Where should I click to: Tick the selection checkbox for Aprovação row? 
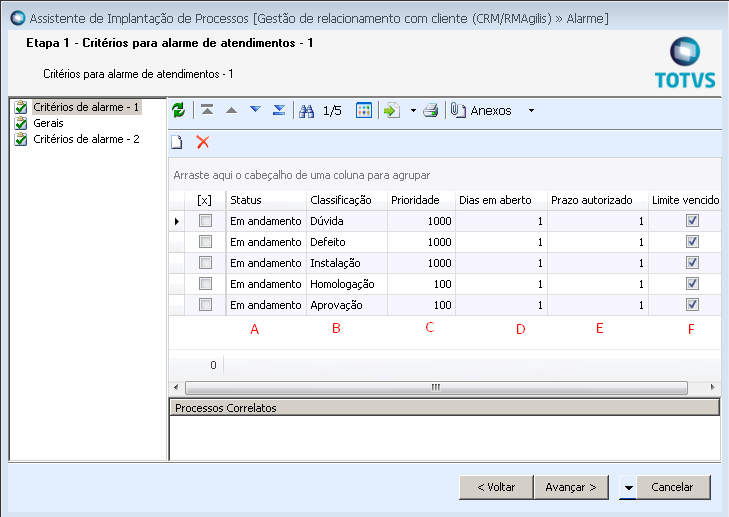tap(205, 305)
